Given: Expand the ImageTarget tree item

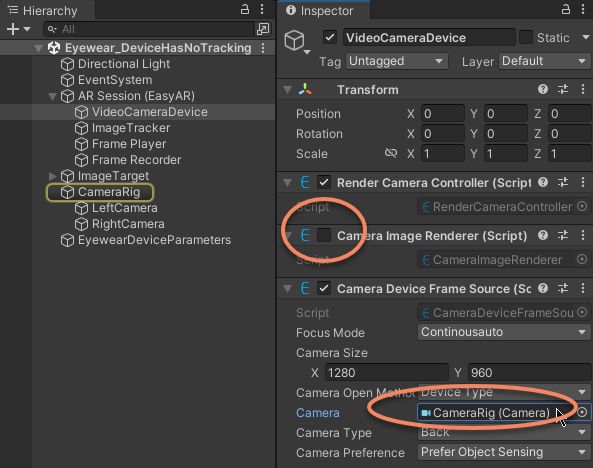Looking at the screenshot, I should pyautogui.click(x=53, y=176).
